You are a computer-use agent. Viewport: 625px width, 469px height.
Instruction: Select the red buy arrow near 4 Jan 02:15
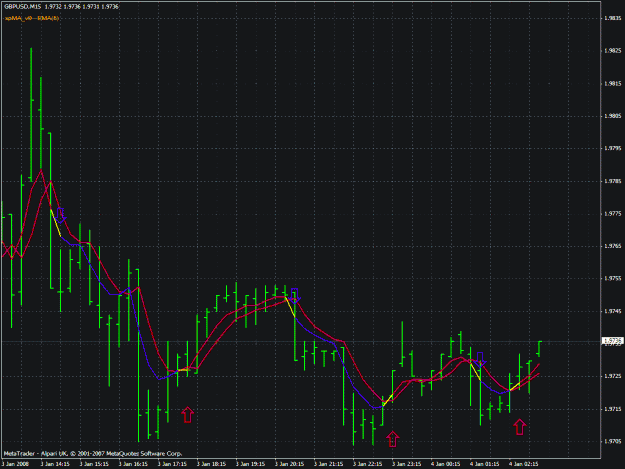[x=519, y=427]
